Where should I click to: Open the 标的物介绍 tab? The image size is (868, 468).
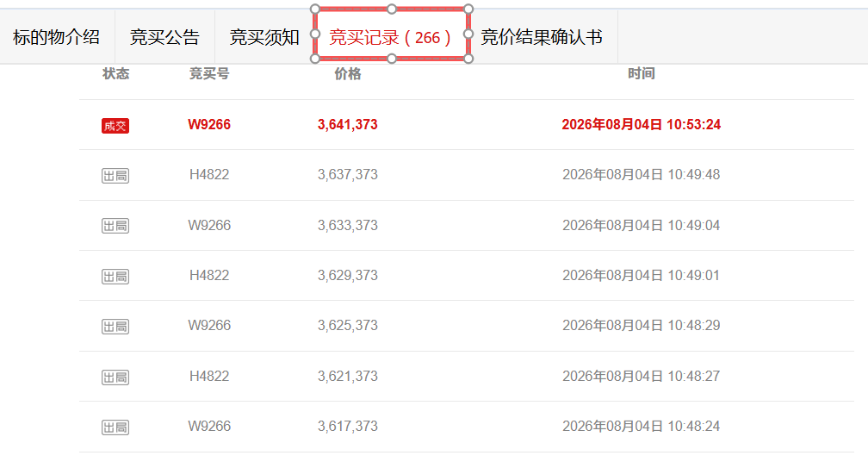click(x=57, y=37)
